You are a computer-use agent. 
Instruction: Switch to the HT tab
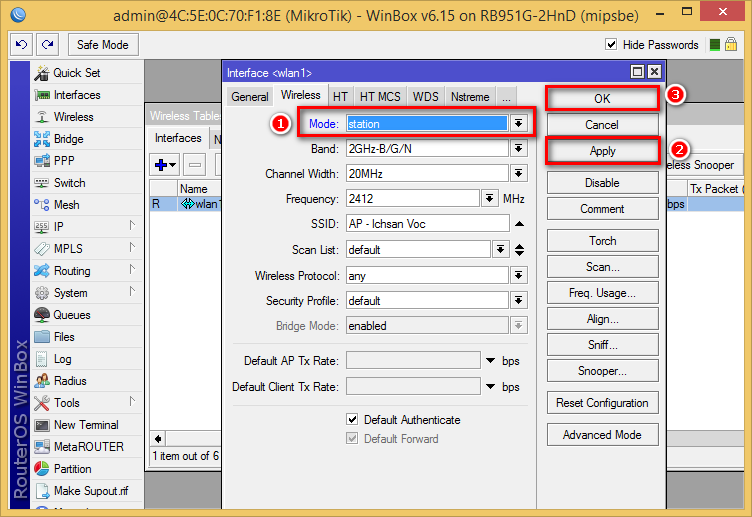[340, 97]
